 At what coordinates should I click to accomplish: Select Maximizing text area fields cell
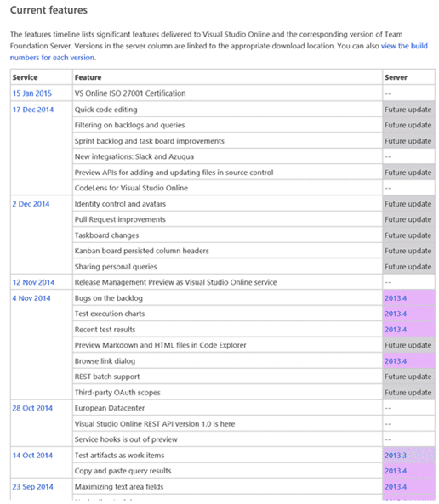click(x=227, y=487)
